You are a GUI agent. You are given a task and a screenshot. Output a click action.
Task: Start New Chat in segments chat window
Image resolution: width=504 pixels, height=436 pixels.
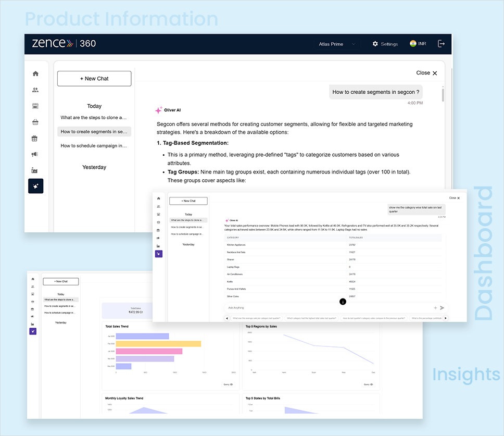94,79
